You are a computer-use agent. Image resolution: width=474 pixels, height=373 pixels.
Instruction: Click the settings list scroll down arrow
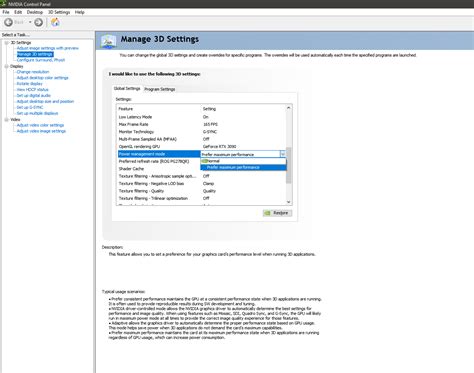[x=289, y=202]
